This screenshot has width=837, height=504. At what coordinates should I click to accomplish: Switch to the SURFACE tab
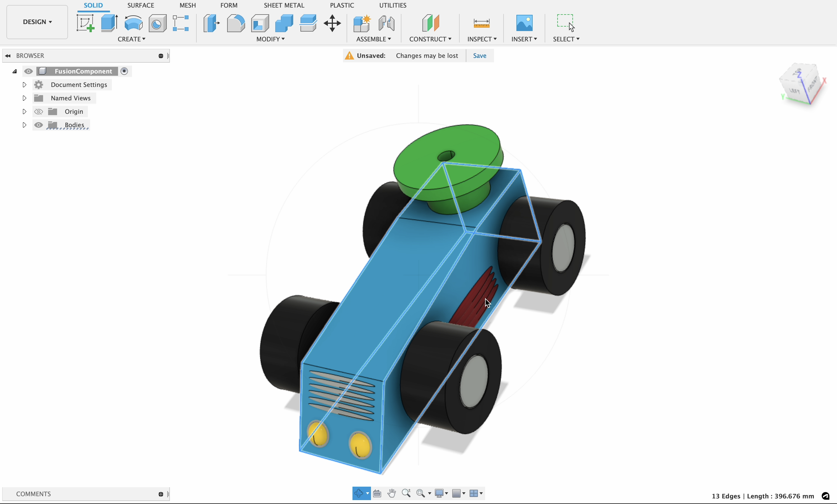pos(141,5)
